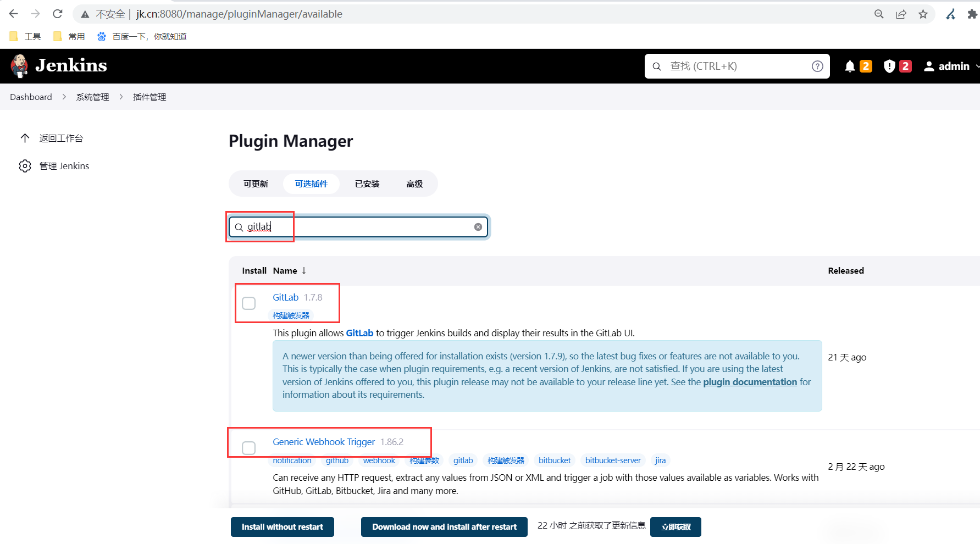
Task: Click the 返回工作台 up arrow icon
Action: coord(25,138)
